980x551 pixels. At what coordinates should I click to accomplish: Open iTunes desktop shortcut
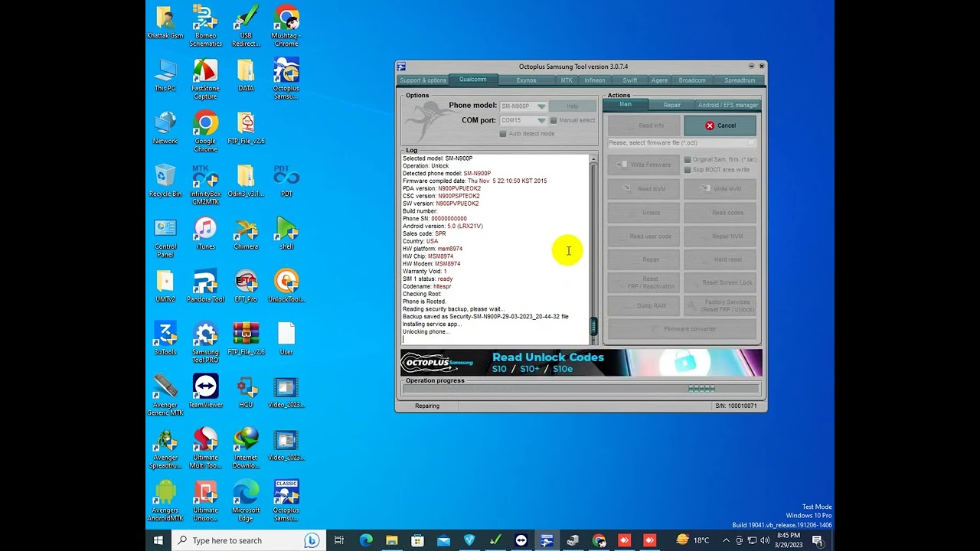coord(205,233)
